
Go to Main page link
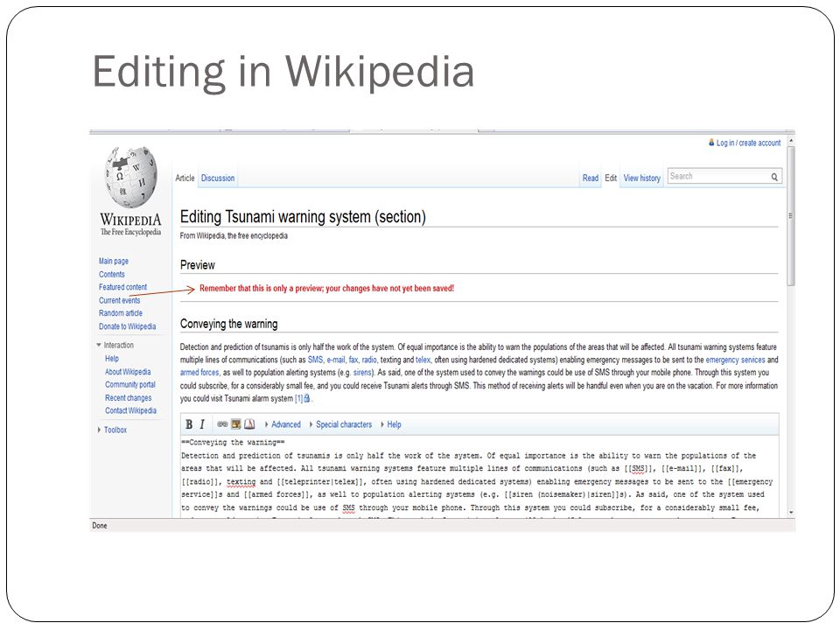pos(114,261)
